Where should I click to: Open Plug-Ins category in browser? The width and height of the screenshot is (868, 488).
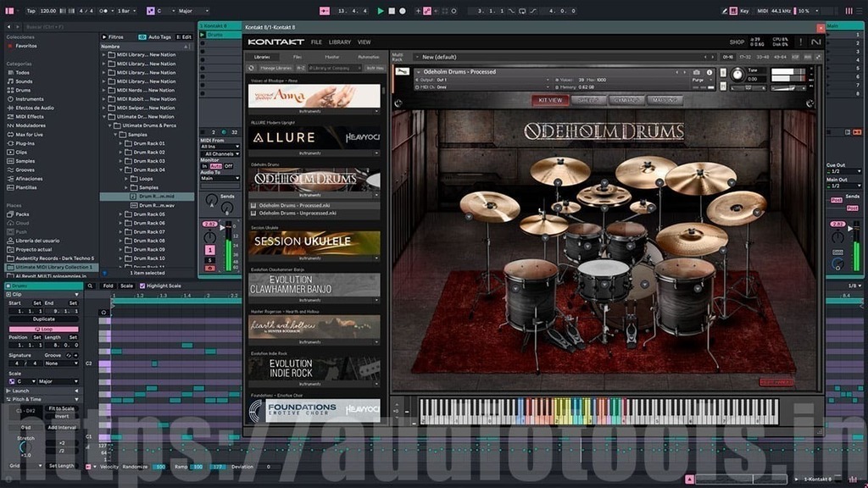click(25, 143)
